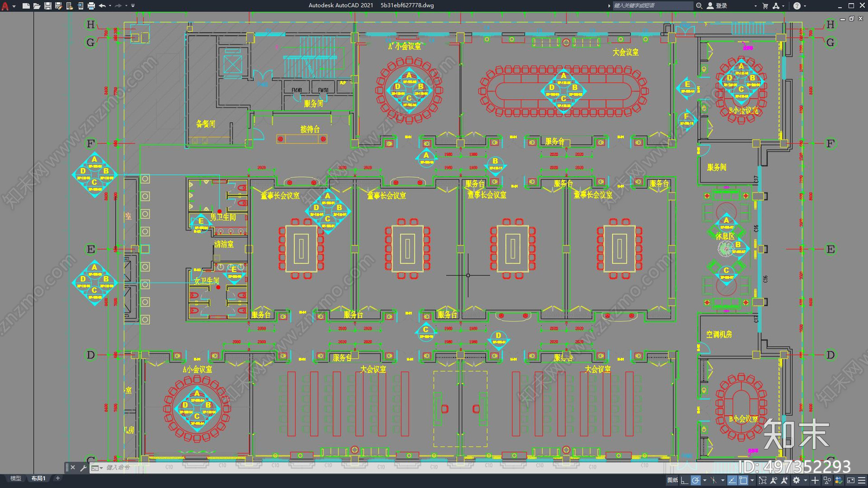Open the undo history dropdown
This screenshot has height=488, width=868.
point(110,6)
